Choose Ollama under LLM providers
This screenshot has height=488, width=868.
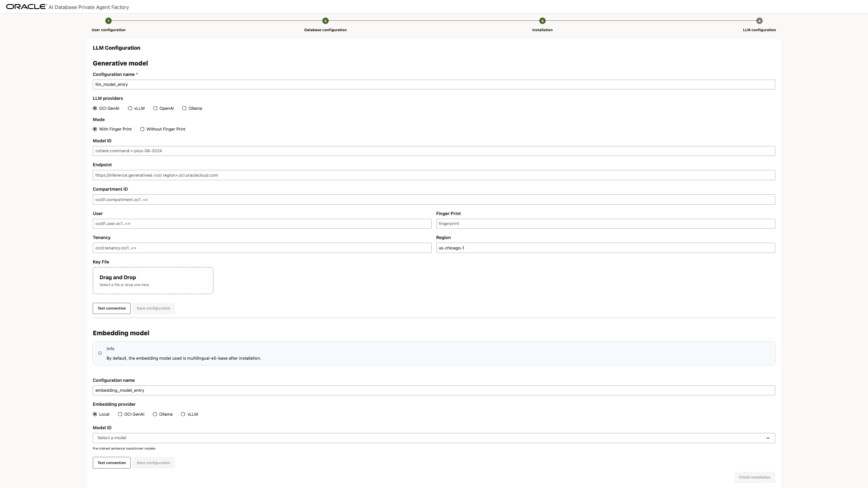[x=184, y=108]
